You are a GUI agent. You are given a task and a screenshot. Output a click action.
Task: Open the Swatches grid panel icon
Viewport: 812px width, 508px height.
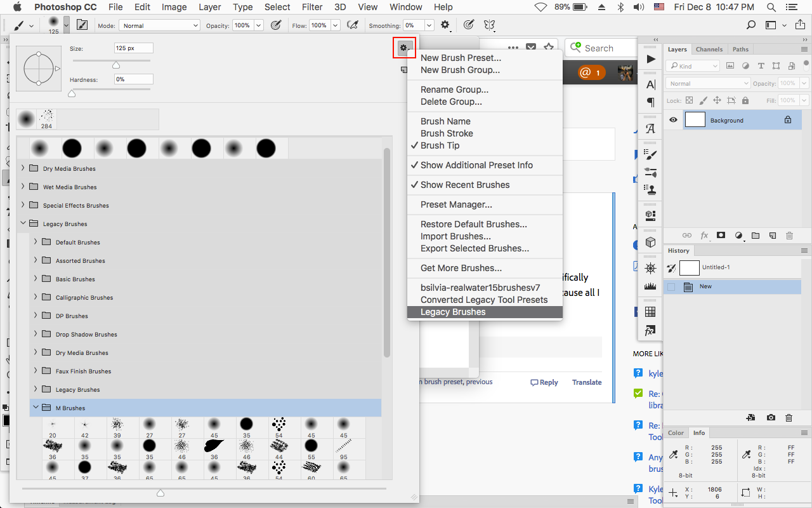coord(651,312)
